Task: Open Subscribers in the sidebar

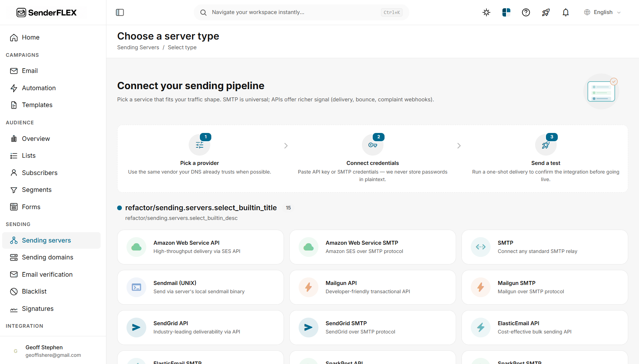Action: point(51,173)
